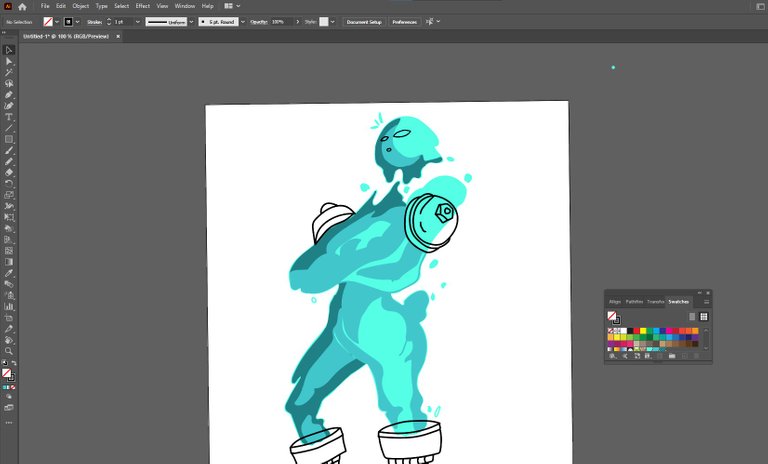Toggle the drawing mode button
The width and height of the screenshot is (768, 464).
(x=9, y=396)
